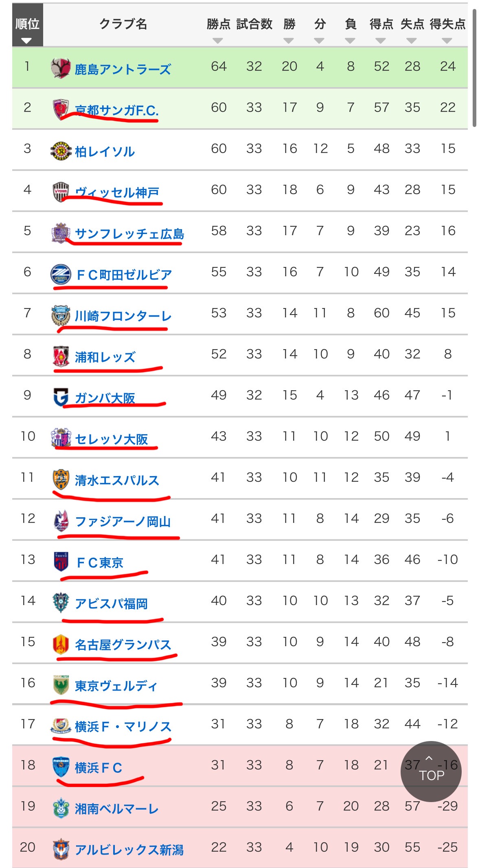Click the Gamba Osaka logo icon

(x=61, y=397)
